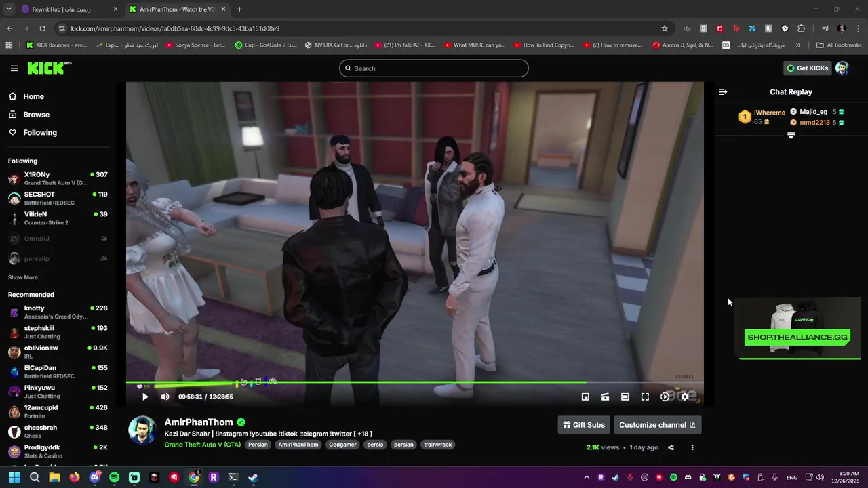Open video more options three-dot menu
Screen dimensions: 868x488
(692, 447)
